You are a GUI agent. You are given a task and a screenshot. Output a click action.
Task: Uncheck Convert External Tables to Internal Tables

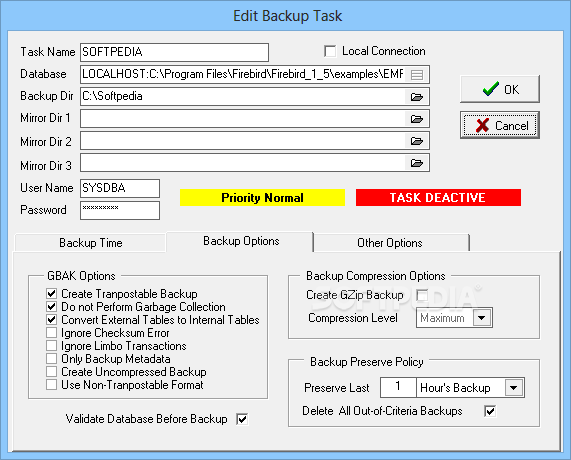tap(51, 320)
